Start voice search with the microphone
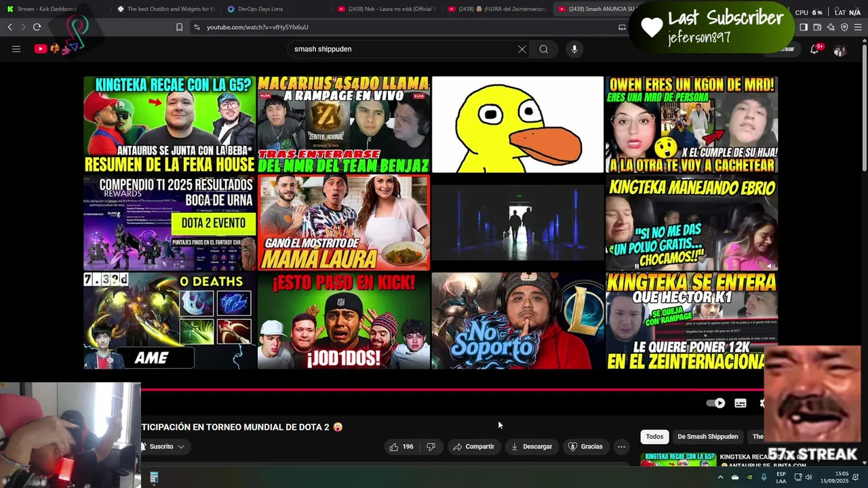The width and height of the screenshot is (868, 488). (574, 49)
